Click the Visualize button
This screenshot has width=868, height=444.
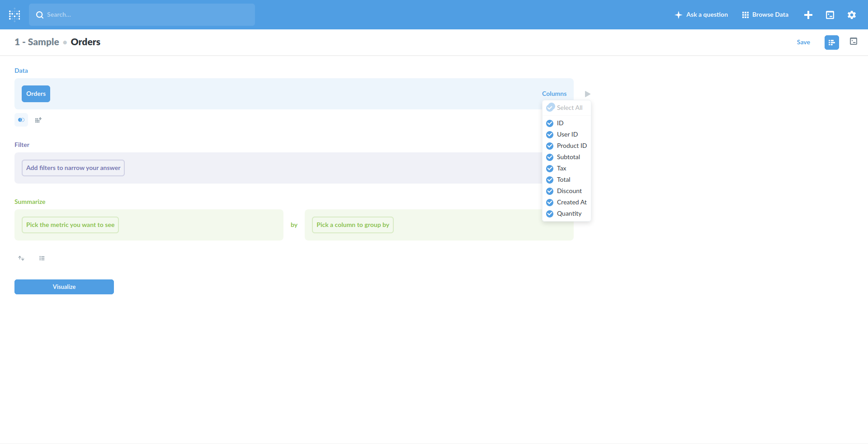coord(64,287)
